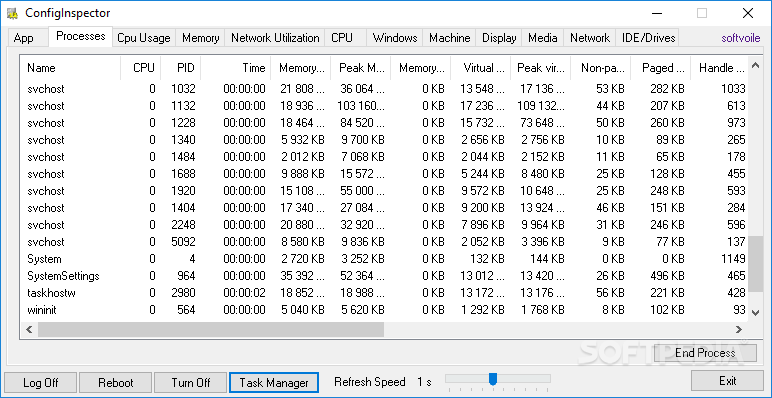Image resolution: width=772 pixels, height=398 pixels.
Task: Select the svchost row with PID 1340
Action: click(385, 140)
